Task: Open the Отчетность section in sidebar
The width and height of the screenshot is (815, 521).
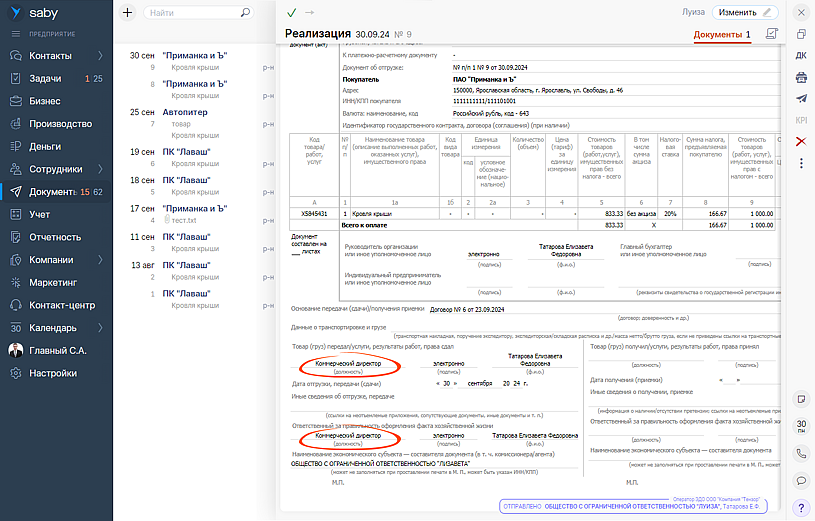Action: click(x=55, y=237)
